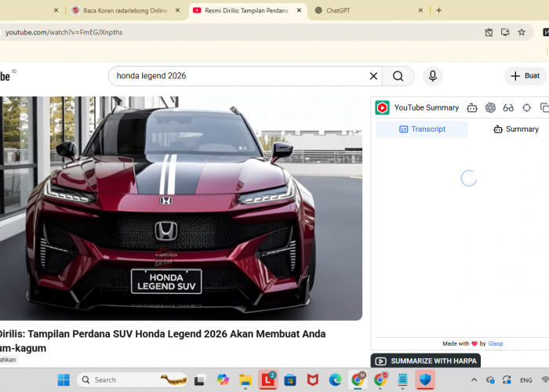
Task: Click the video title about SUV Honda Legend 2026
Action: pos(163,341)
